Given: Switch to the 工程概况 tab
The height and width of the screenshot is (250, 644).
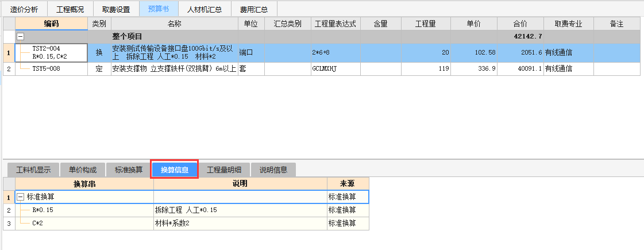Looking at the screenshot, I should 70,9.
